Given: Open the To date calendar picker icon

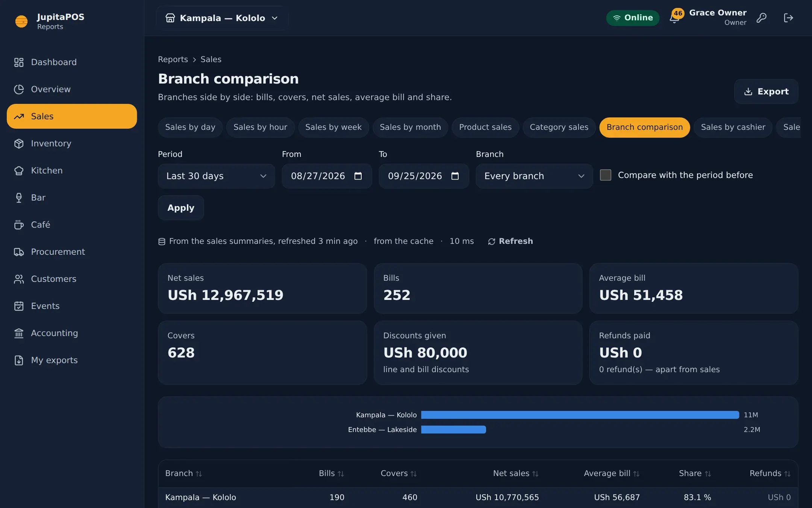Looking at the screenshot, I should pyautogui.click(x=455, y=176).
